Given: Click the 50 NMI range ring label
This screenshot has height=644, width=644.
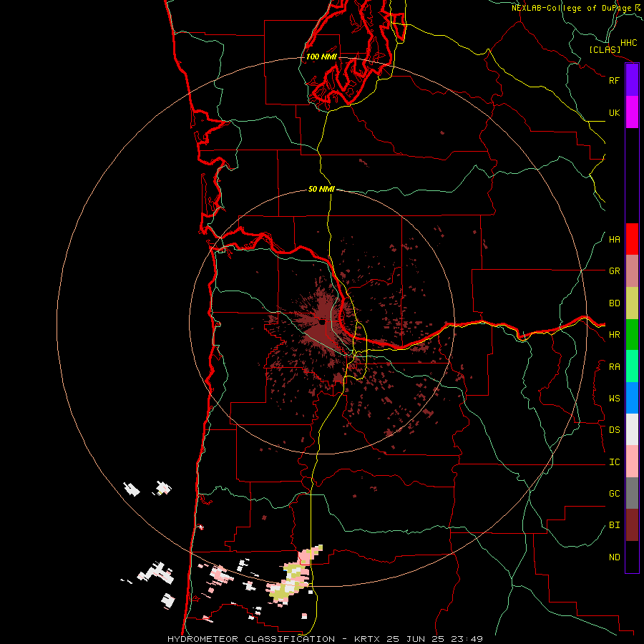Looking at the screenshot, I should [x=321, y=189].
